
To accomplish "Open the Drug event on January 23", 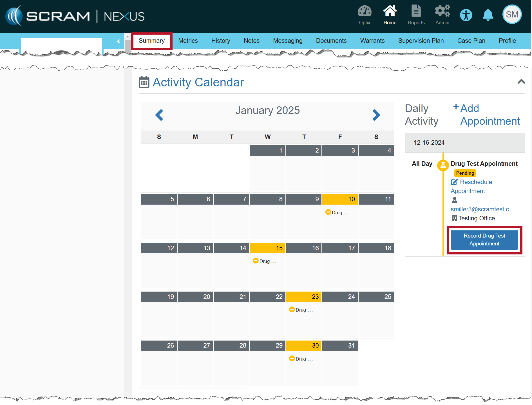I will pos(301,310).
